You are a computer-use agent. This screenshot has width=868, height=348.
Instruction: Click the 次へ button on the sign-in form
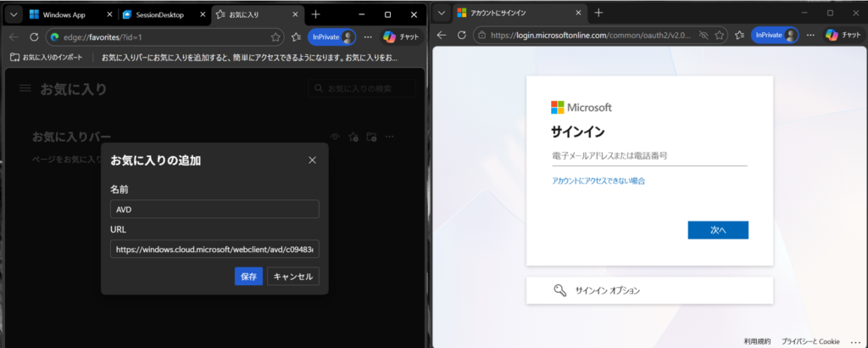tap(717, 230)
